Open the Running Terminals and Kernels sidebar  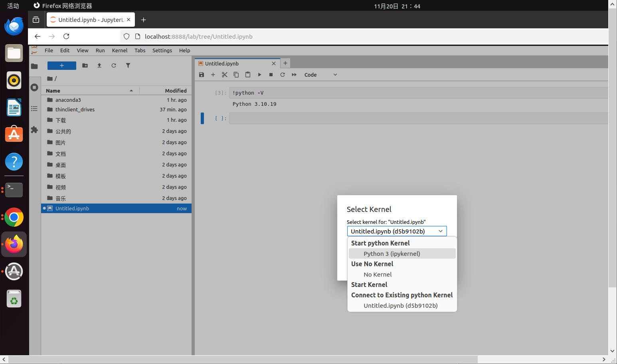[34, 87]
